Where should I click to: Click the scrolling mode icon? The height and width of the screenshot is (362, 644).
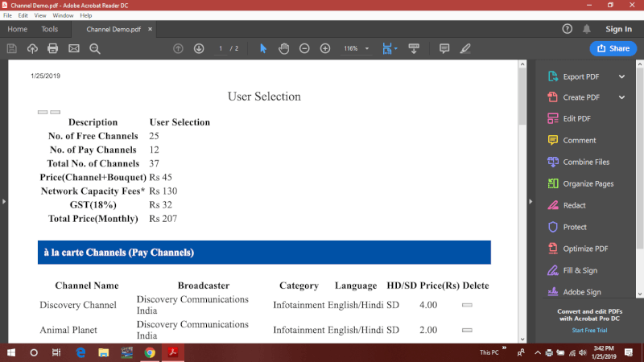(414, 48)
